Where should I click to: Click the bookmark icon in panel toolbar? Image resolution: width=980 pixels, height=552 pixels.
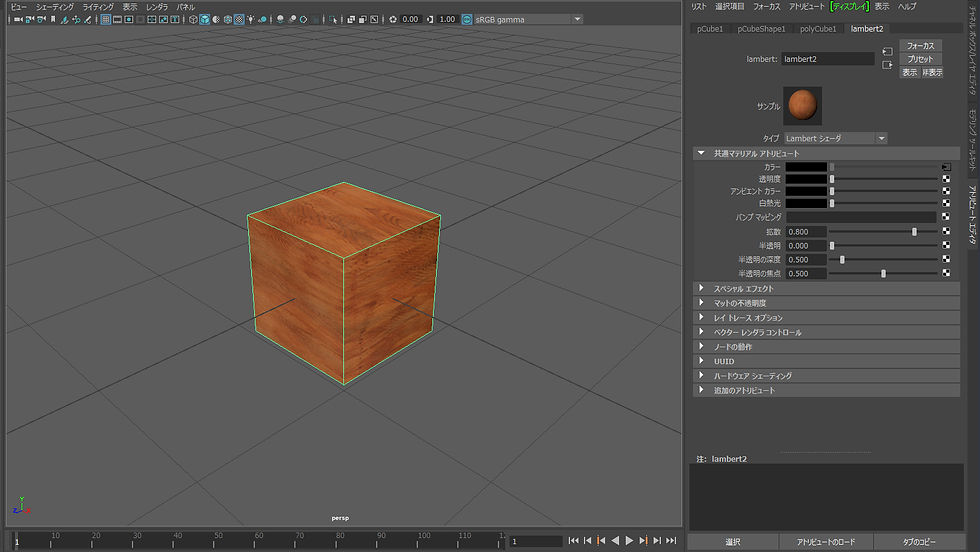coord(52,19)
